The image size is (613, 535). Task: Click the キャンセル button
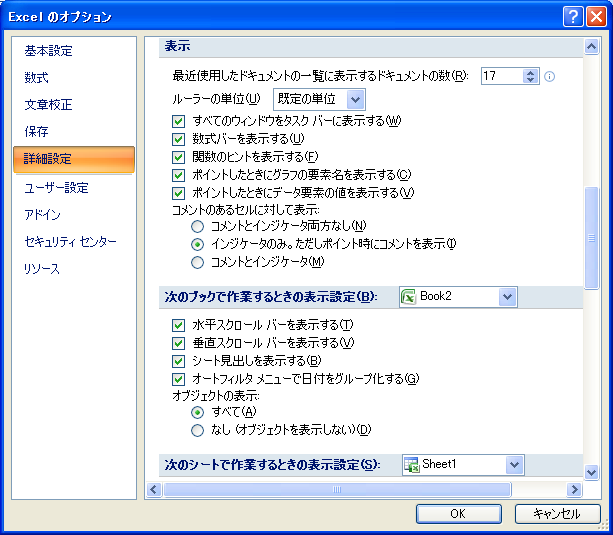(x=557, y=513)
